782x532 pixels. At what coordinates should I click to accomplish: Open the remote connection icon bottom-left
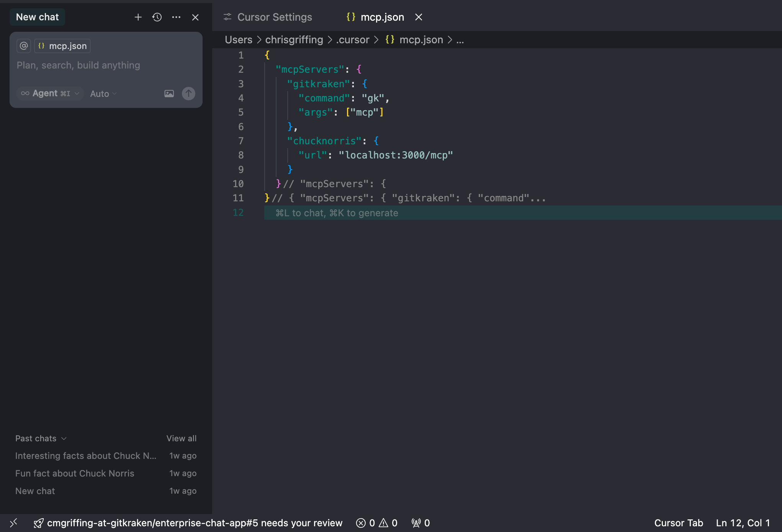(x=14, y=523)
